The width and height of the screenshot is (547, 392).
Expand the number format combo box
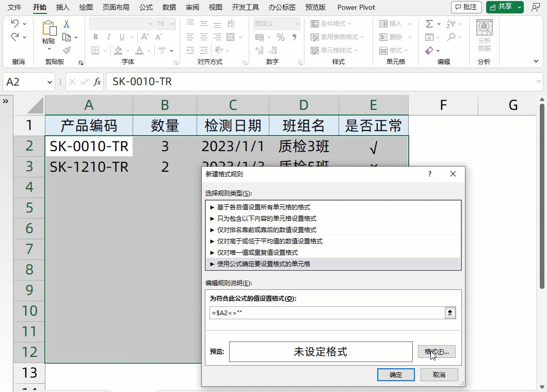[x=297, y=23]
